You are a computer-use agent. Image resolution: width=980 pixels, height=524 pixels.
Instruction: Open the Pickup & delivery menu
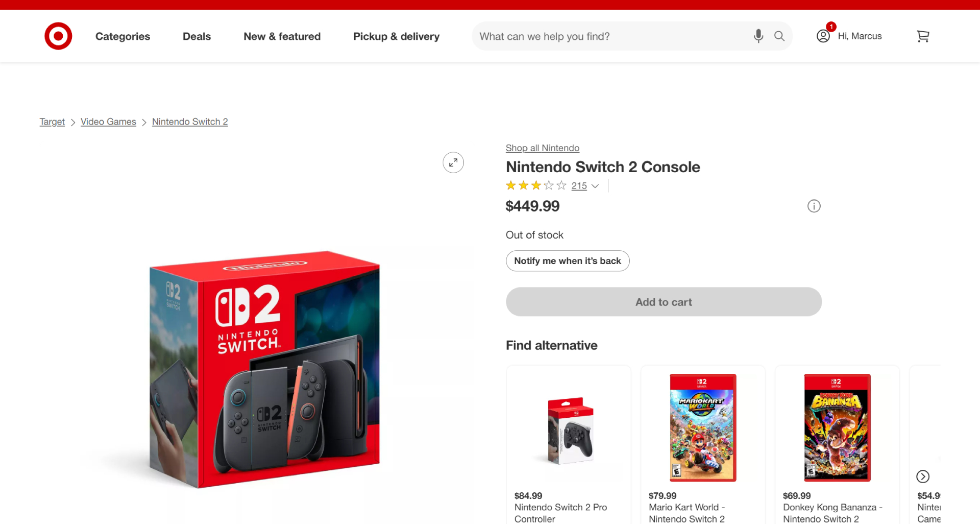[396, 36]
